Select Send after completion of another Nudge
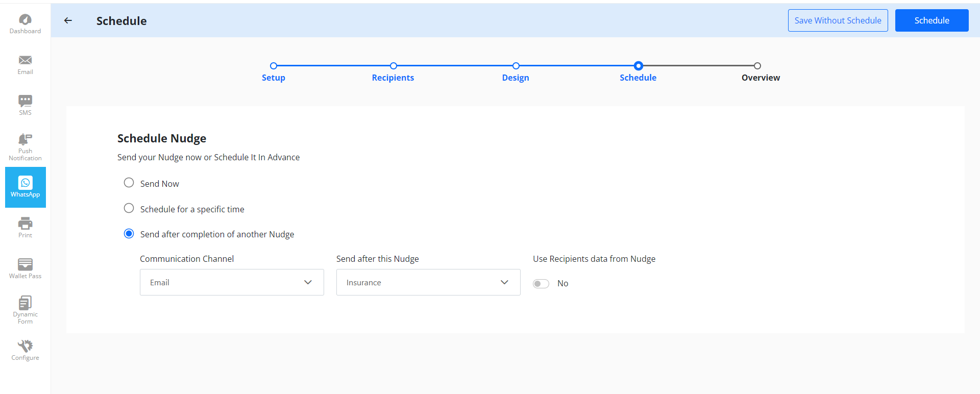Image resolution: width=980 pixels, height=394 pixels. pyautogui.click(x=129, y=233)
